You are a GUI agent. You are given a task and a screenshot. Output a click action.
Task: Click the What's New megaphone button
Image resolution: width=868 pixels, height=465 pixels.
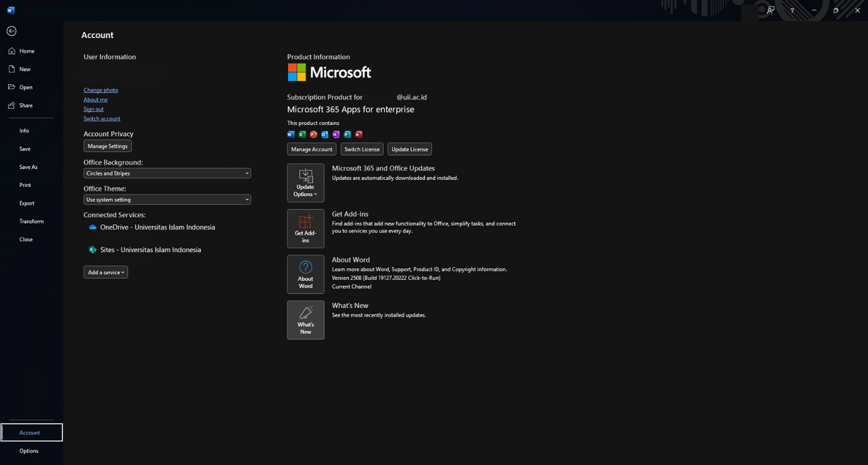305,320
